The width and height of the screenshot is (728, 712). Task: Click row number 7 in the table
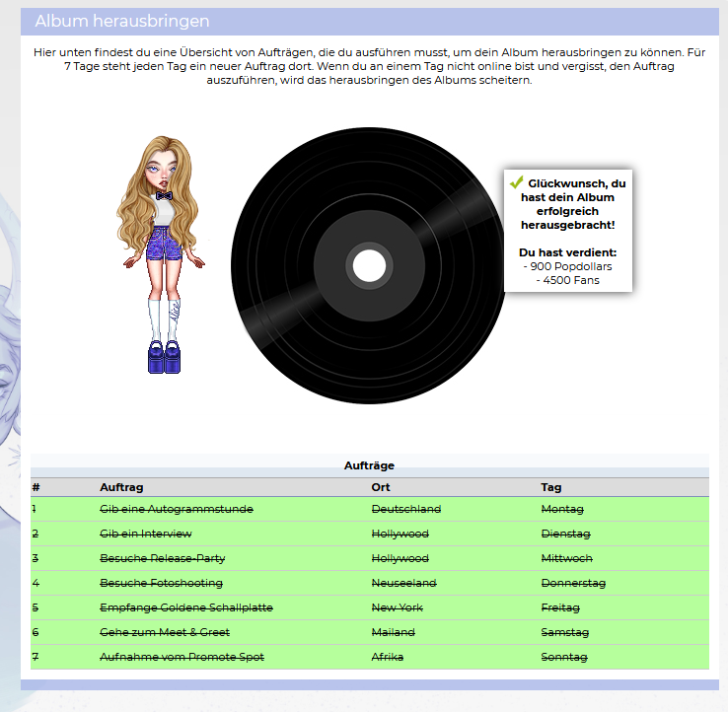[x=36, y=657]
